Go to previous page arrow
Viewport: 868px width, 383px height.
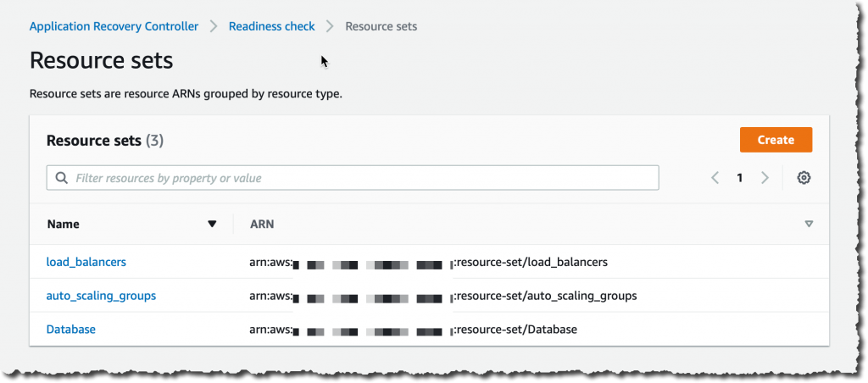(715, 178)
